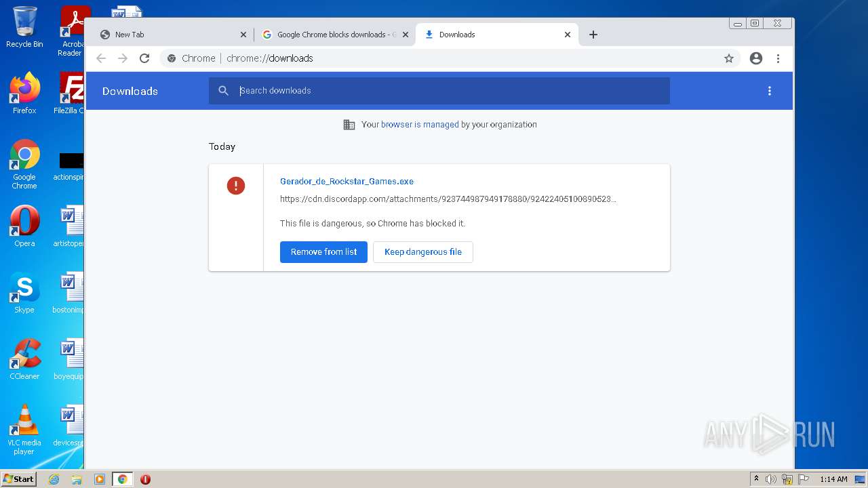Click the red dangerous file warning icon

click(x=236, y=186)
